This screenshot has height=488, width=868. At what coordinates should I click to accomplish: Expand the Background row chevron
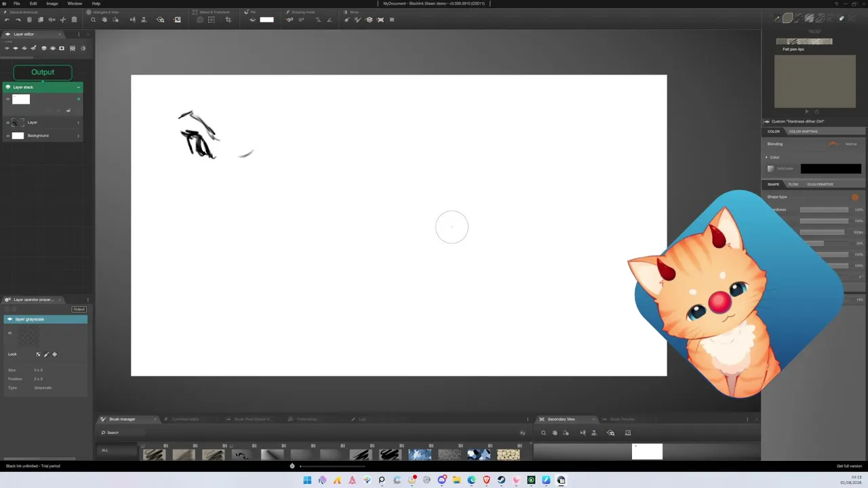coord(78,136)
